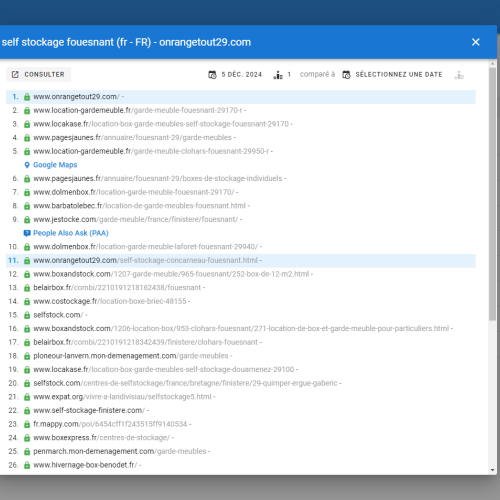
Task: Click result 23 fr.mappy.com poi
Action: click(x=110, y=424)
